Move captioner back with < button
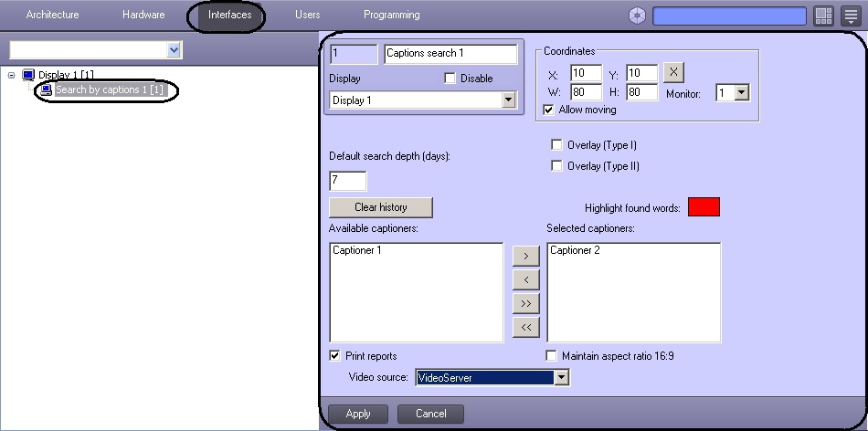The height and width of the screenshot is (431, 868). click(x=526, y=279)
